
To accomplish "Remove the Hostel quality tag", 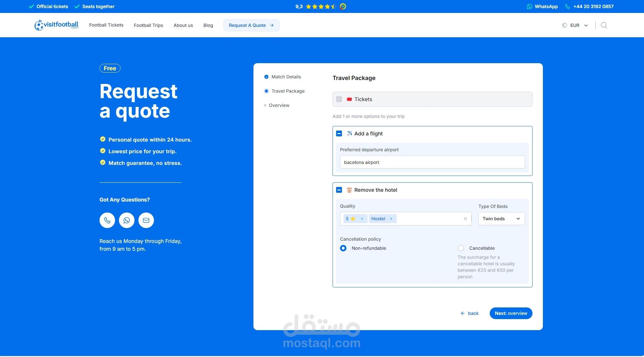I will pyautogui.click(x=391, y=219).
